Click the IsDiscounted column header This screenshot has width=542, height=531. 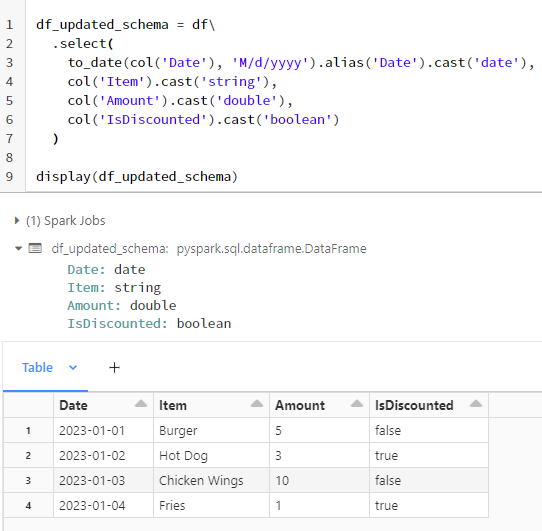[x=414, y=405]
